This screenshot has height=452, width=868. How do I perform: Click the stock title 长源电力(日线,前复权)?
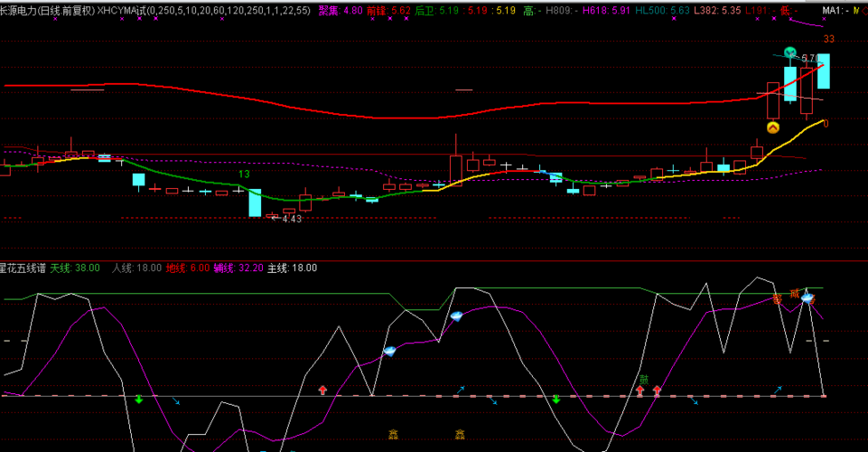[x=47, y=11]
